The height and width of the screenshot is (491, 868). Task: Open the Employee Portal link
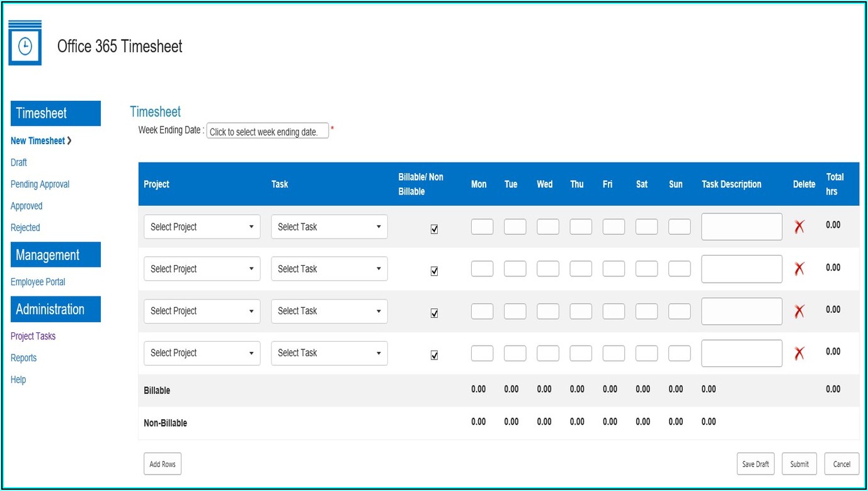(x=38, y=282)
